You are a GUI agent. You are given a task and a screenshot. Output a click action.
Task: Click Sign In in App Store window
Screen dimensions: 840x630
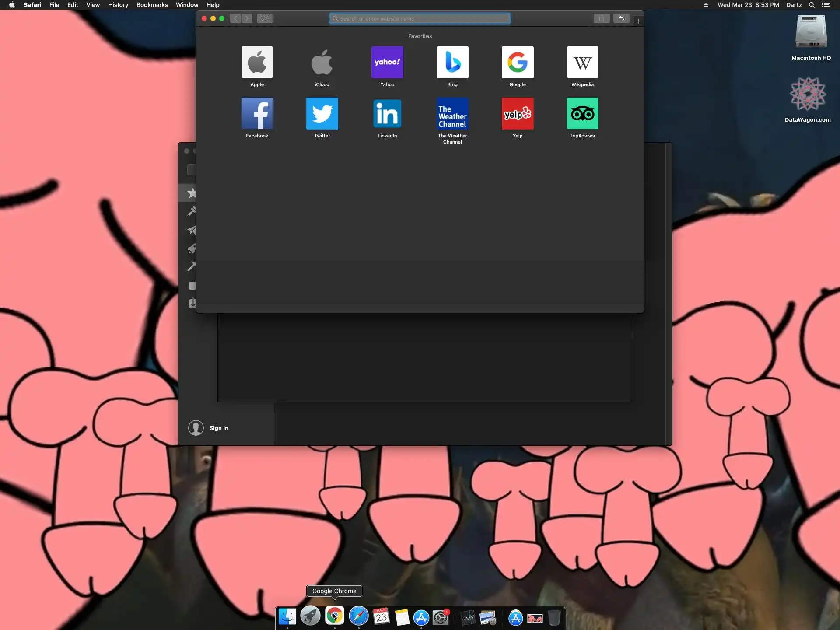(218, 428)
